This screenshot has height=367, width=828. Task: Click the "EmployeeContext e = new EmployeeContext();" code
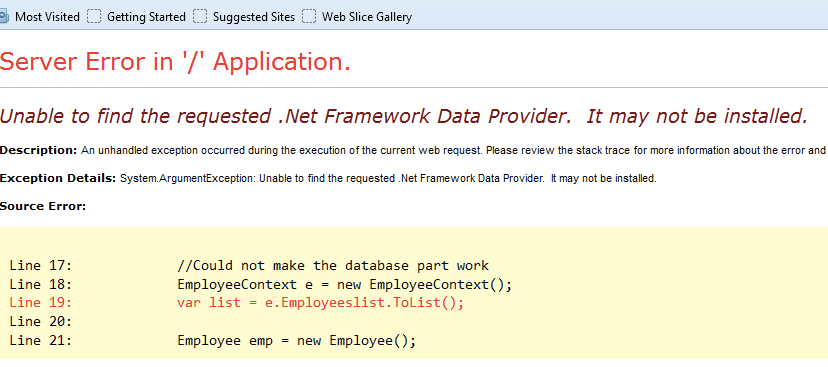(345, 285)
